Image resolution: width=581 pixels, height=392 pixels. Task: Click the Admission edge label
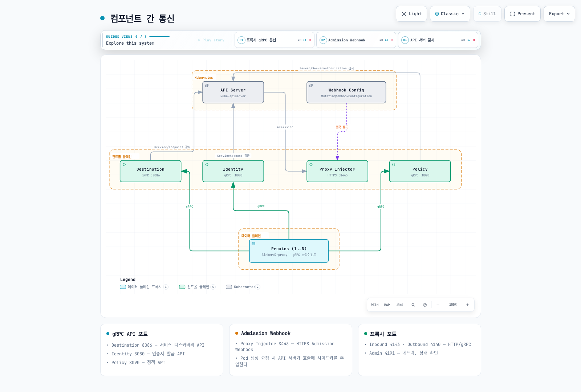tap(285, 127)
